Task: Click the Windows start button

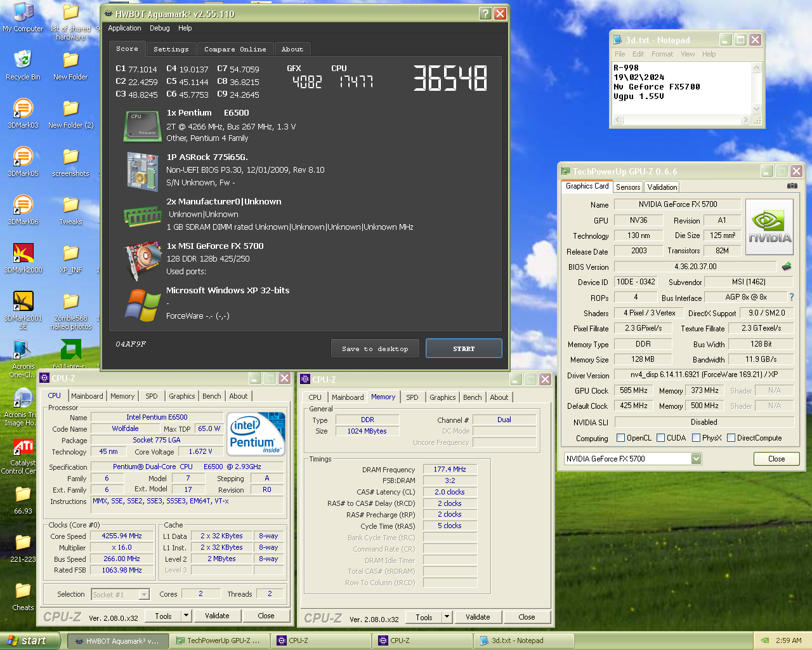Action: [x=30, y=640]
